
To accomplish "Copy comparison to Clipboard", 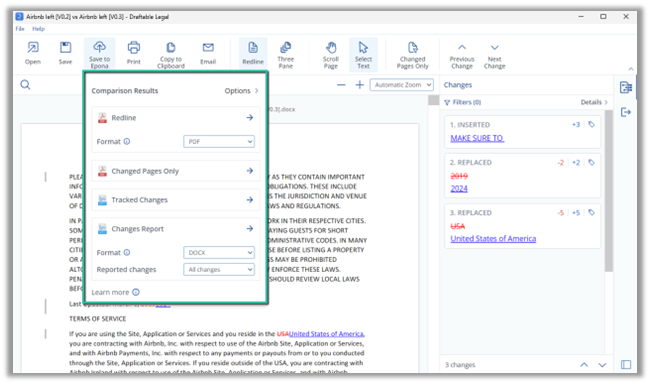I will [x=171, y=54].
